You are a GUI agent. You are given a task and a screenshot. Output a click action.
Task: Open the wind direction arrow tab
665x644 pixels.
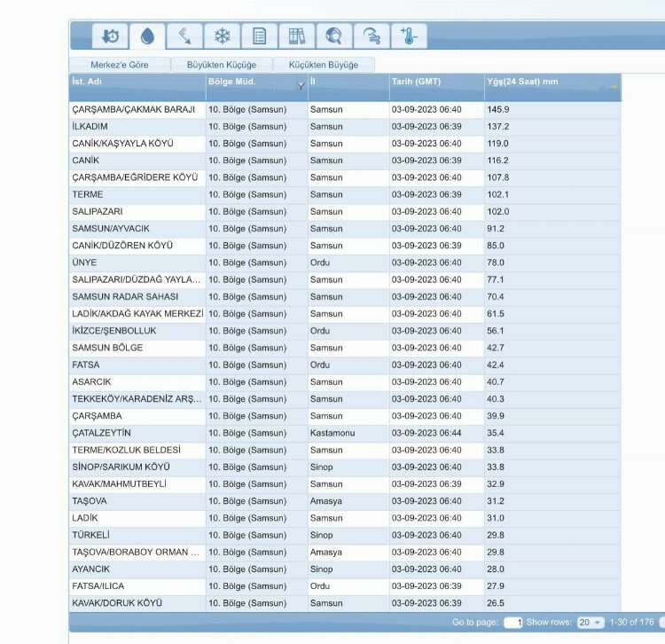(184, 36)
